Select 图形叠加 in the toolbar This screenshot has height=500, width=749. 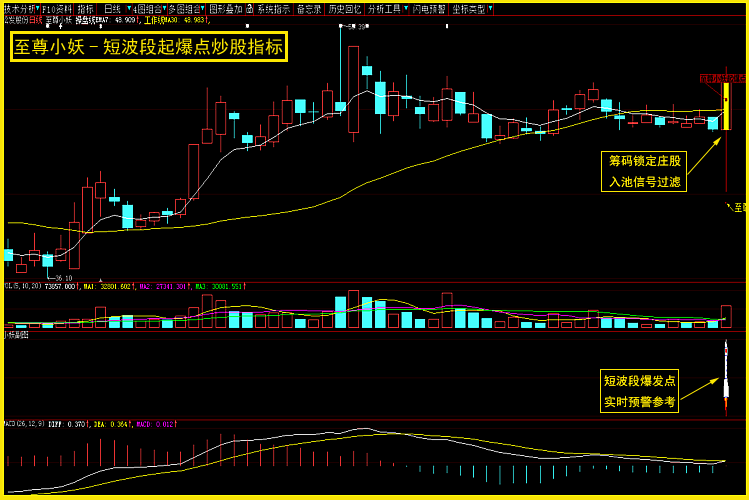(226, 8)
